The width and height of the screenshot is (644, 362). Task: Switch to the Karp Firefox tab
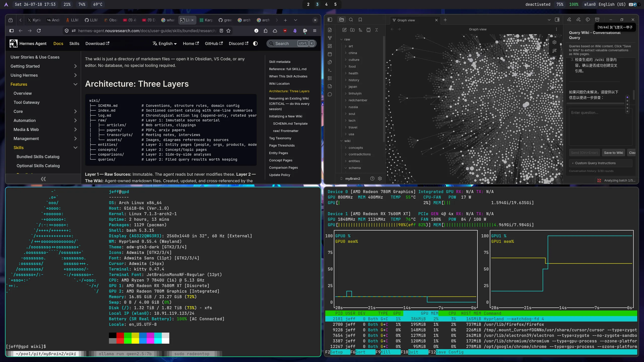tap(207, 20)
